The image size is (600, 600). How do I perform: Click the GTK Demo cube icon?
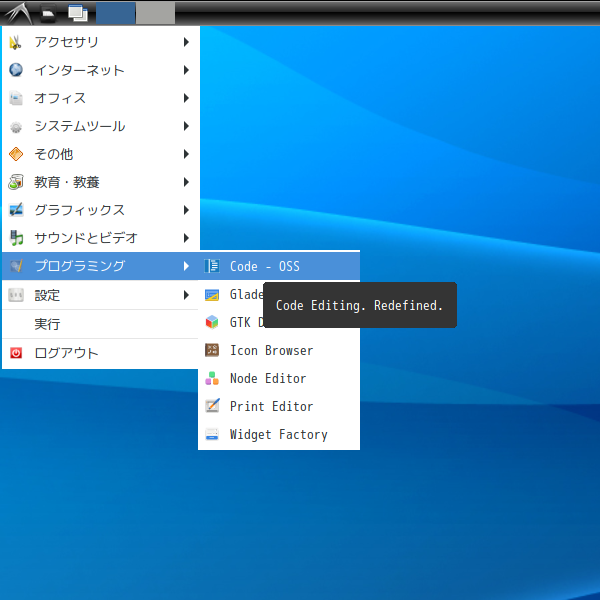click(211, 322)
